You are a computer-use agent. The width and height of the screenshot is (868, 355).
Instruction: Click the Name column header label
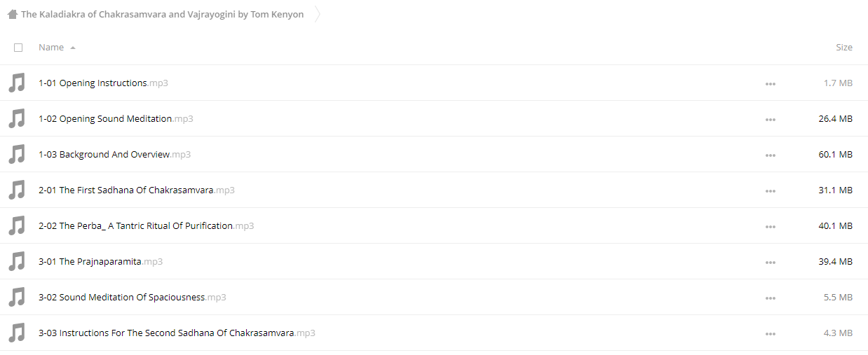[x=51, y=48]
